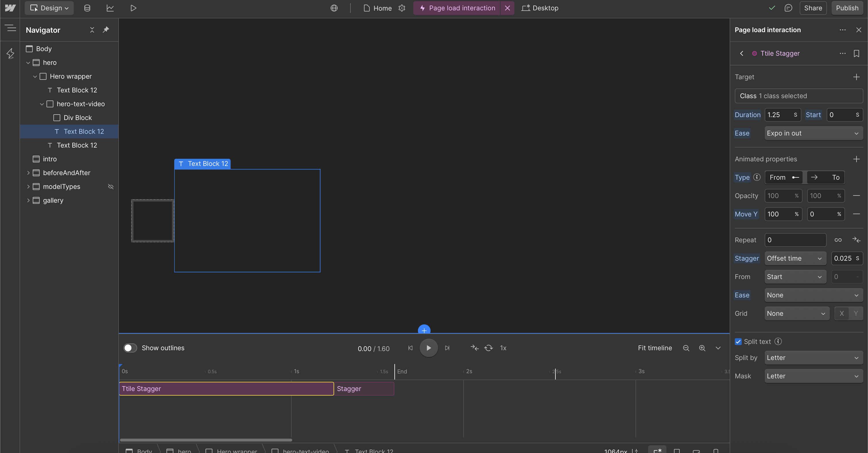
Task: Open the Split by Letter dropdown
Action: click(x=813, y=358)
